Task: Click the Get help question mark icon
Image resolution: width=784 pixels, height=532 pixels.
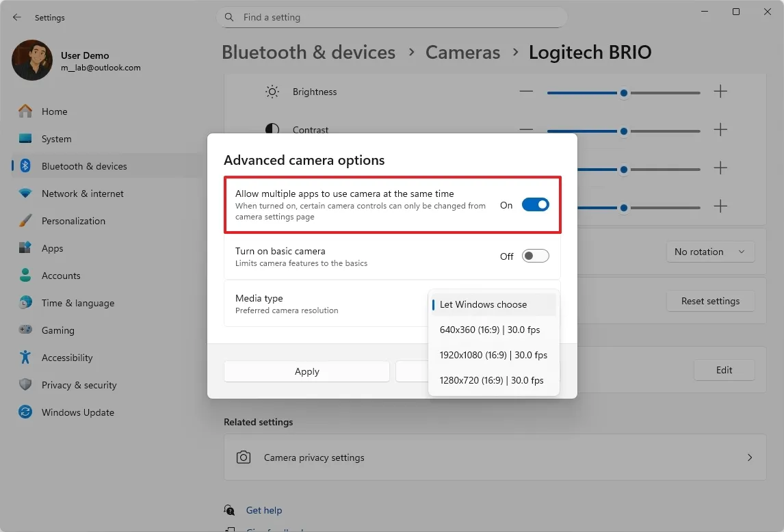Action: (x=228, y=510)
